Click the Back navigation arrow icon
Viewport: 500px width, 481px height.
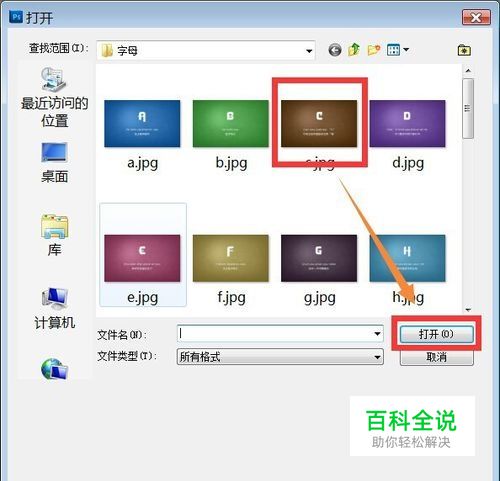click(x=335, y=50)
